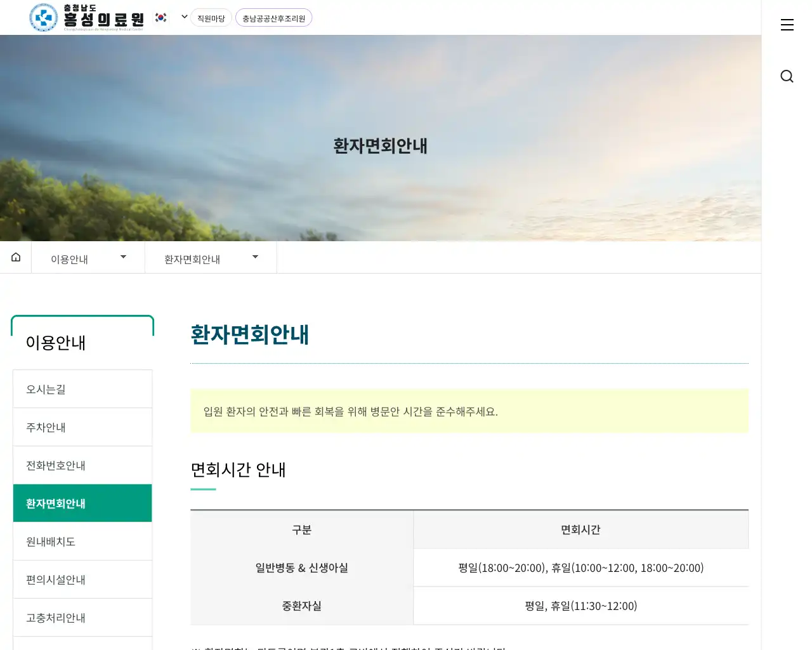This screenshot has width=812, height=650.
Task: Open the 직원마당 link
Action: pyautogui.click(x=211, y=18)
